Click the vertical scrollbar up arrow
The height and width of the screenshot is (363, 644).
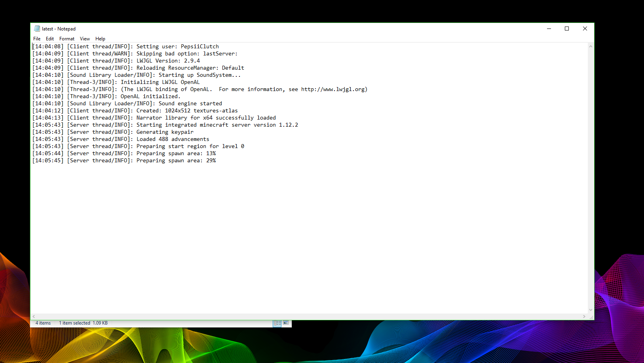coord(591,46)
